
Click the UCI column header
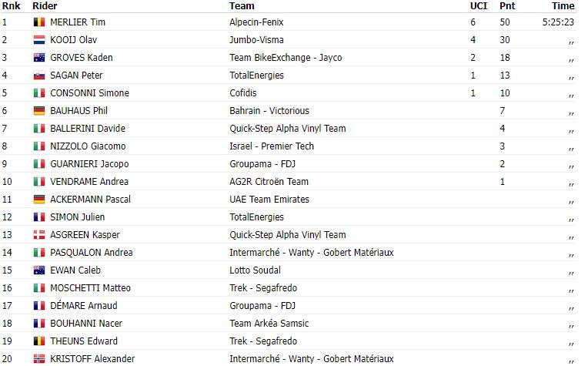479,6
